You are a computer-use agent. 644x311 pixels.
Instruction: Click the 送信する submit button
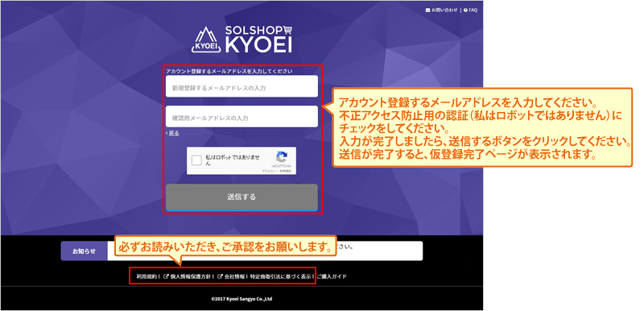click(242, 197)
